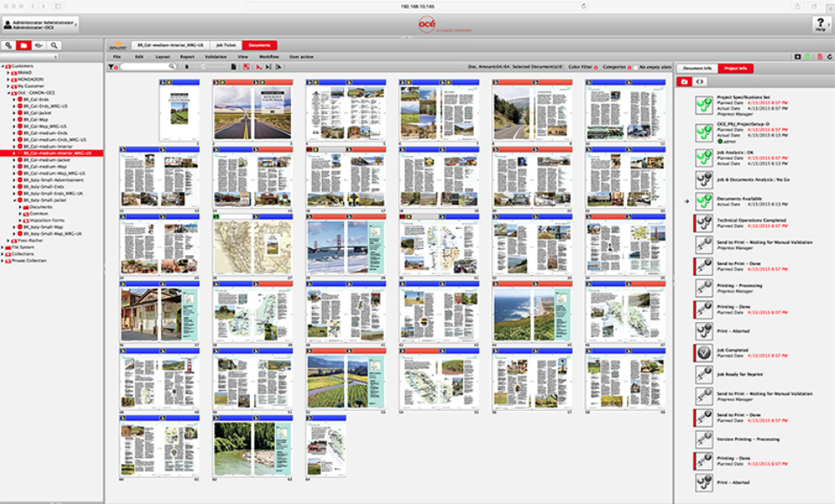Screen dimensions: 835x504
Task: Toggle the Color Filter option
Action: pyautogui.click(x=596, y=66)
